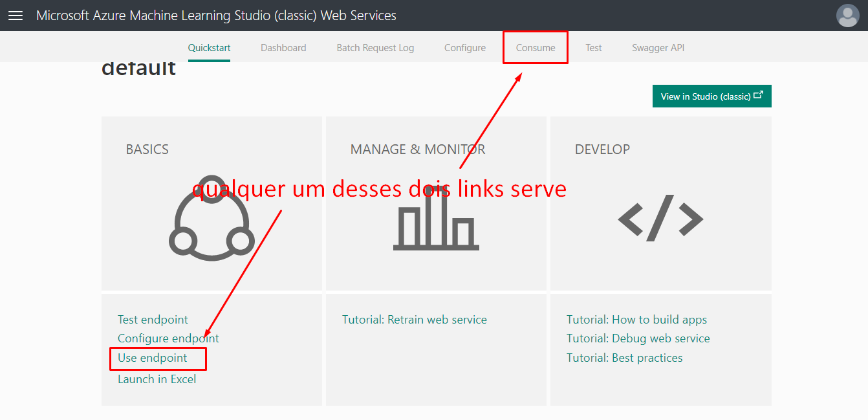The width and height of the screenshot is (868, 420).
Task: Open Tutorial: Debug web service
Action: point(638,338)
